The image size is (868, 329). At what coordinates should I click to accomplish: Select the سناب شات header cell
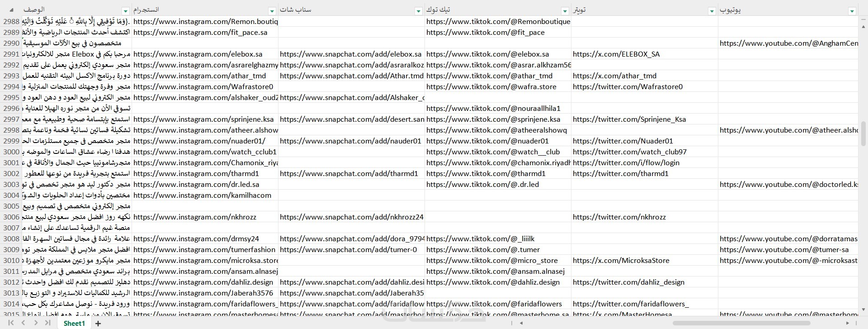pos(351,10)
